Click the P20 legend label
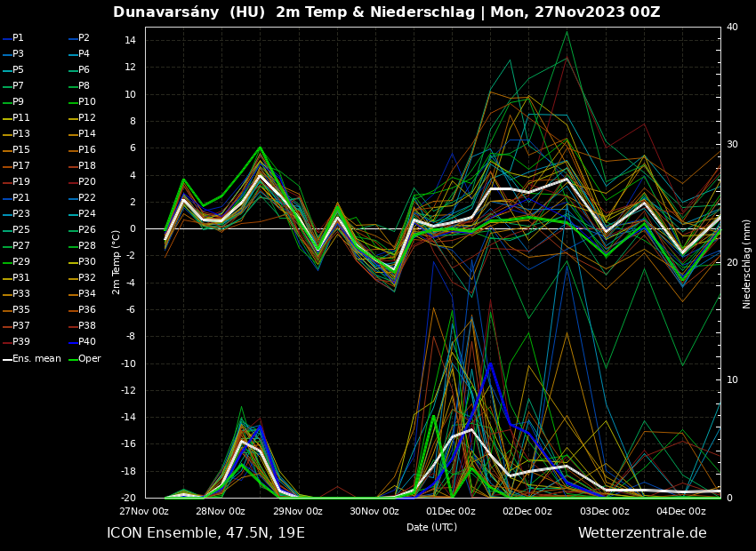 (x=86, y=182)
